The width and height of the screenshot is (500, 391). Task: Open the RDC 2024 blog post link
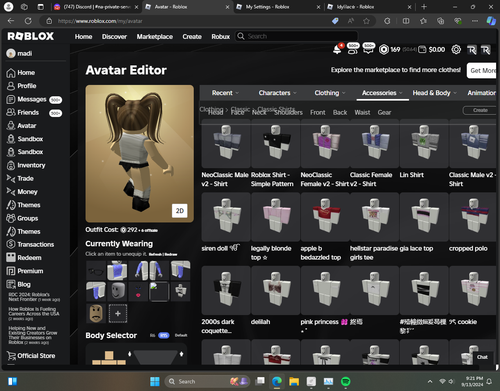tap(34, 297)
